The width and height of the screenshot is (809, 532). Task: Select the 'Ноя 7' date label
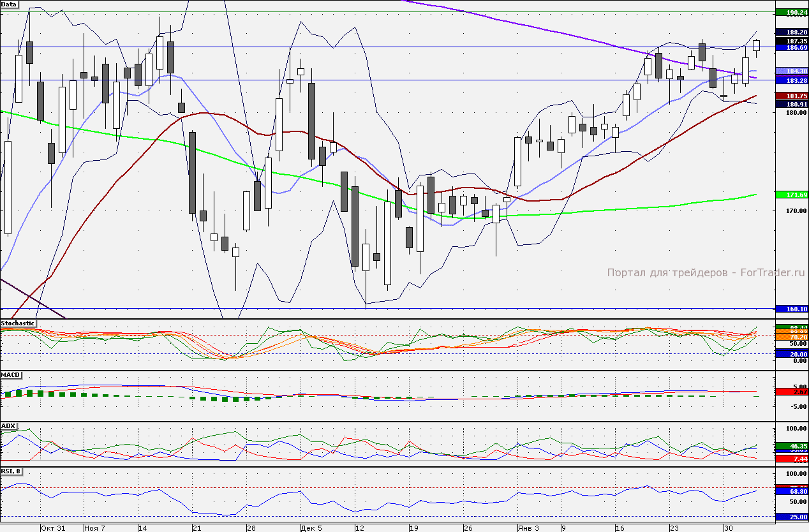[x=95, y=528]
